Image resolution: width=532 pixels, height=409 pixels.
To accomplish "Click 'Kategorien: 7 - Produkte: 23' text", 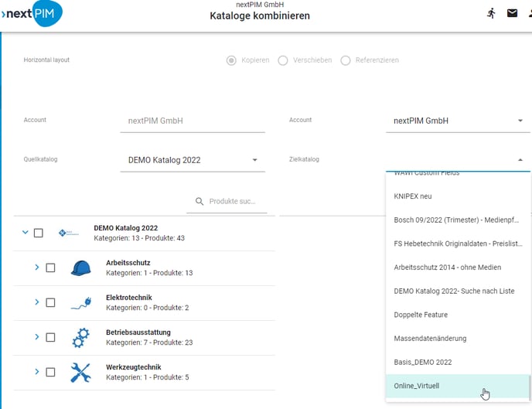I will (x=149, y=343).
